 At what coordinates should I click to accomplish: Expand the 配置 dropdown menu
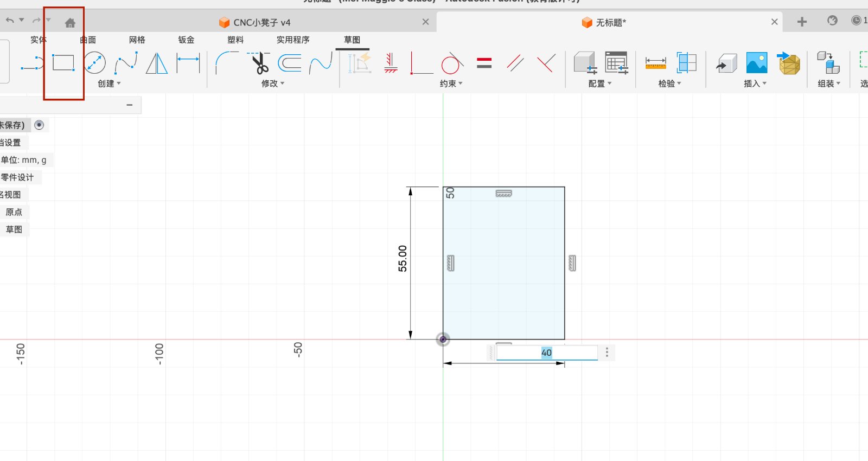pos(599,84)
